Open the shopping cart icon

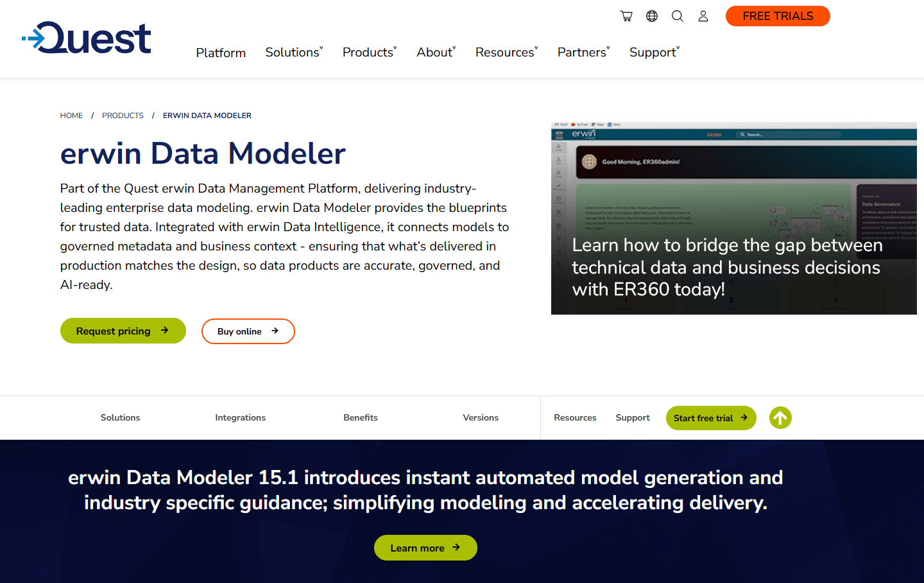coord(626,16)
